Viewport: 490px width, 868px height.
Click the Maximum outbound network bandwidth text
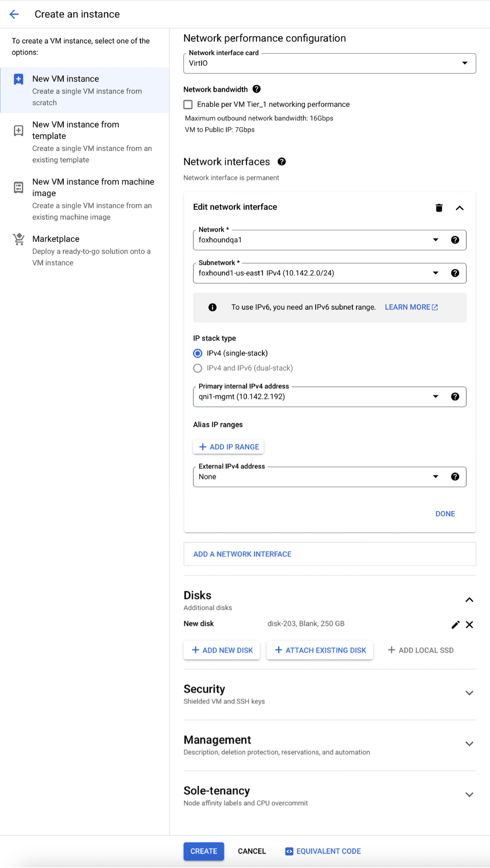coord(259,118)
